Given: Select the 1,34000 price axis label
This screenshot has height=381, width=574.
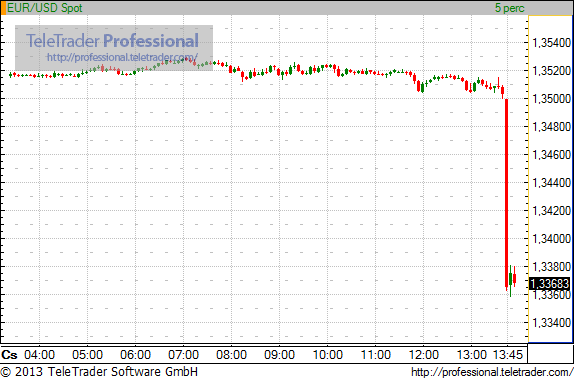Looking at the screenshot, I should click(551, 239).
